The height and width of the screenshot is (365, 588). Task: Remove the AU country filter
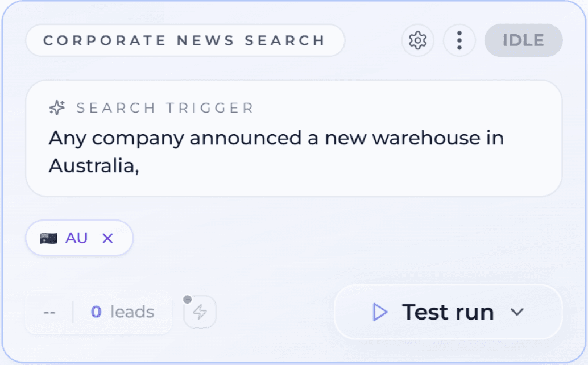coord(107,238)
